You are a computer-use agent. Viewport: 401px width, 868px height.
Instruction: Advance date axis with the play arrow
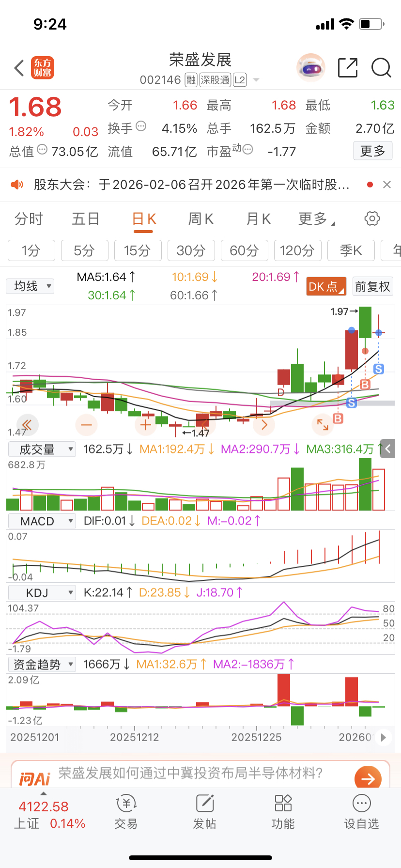[x=383, y=737]
